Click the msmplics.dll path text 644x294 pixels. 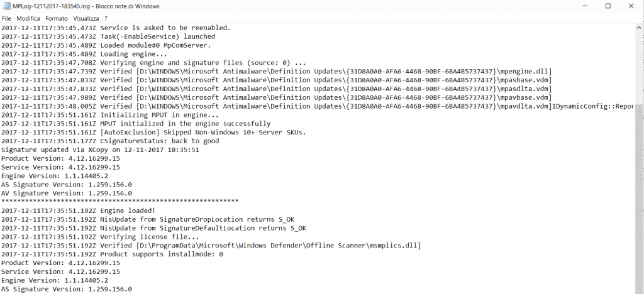(279, 246)
